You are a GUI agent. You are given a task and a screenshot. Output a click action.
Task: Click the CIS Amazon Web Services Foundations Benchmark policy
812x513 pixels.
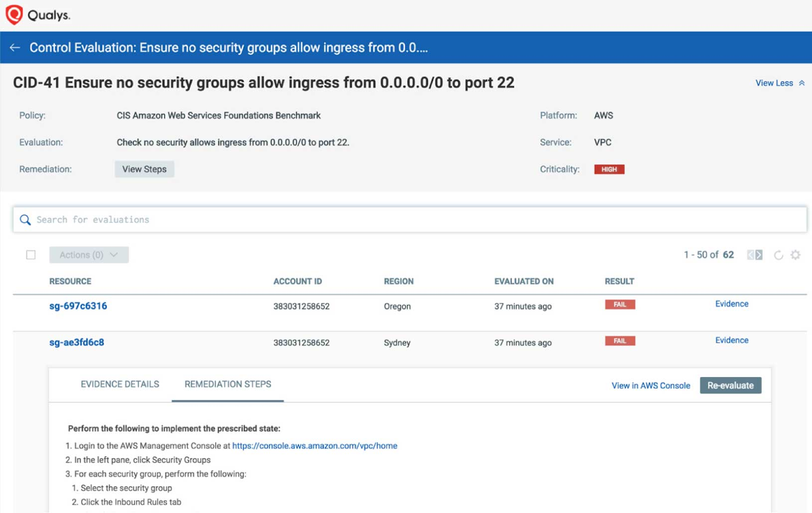[219, 116]
